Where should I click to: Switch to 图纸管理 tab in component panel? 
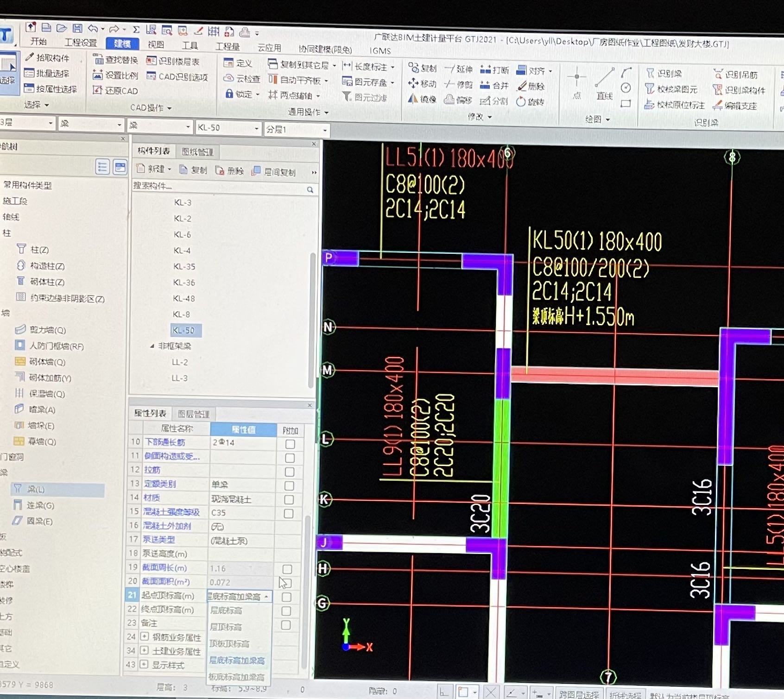(x=198, y=152)
